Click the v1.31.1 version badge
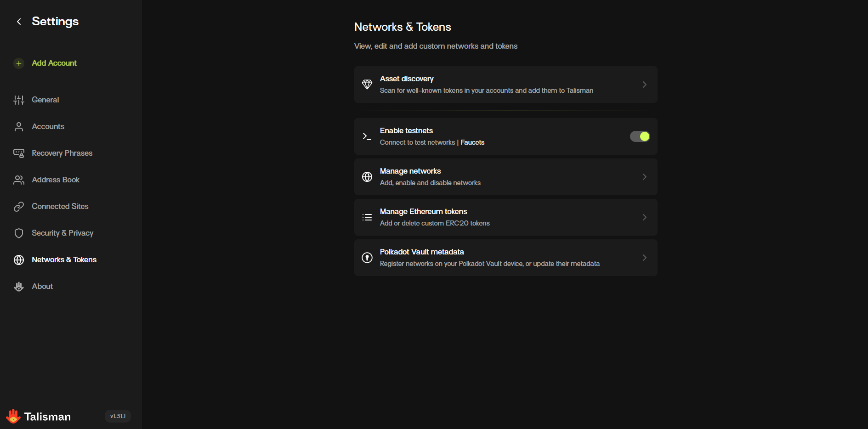 point(118,416)
